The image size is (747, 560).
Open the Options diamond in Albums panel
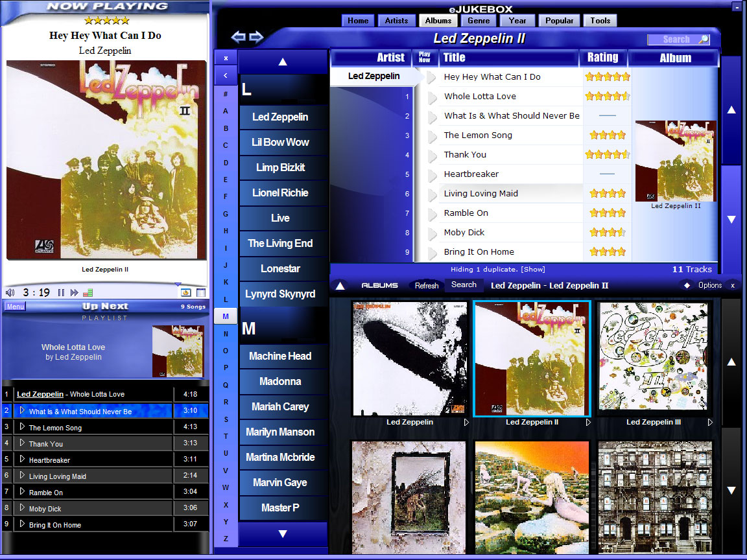(687, 285)
